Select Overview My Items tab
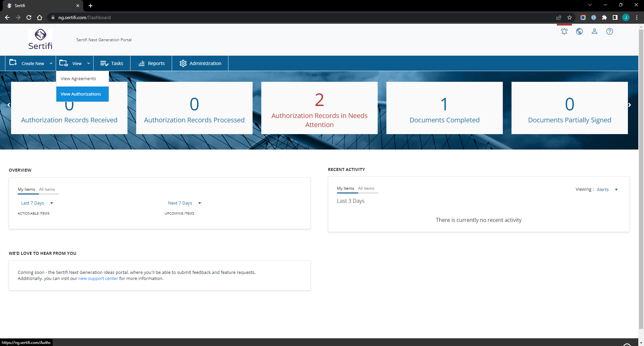The image size is (644, 346). [x=26, y=189]
